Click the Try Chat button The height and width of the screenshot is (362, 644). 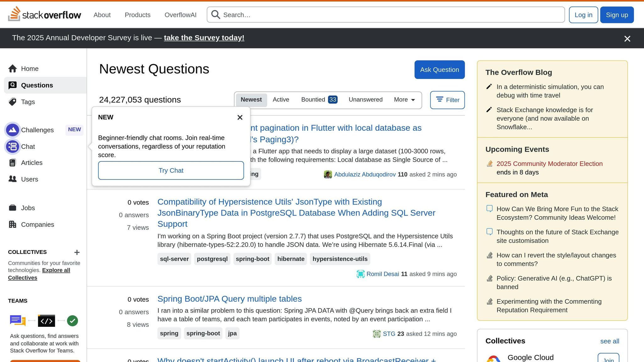pyautogui.click(x=171, y=170)
